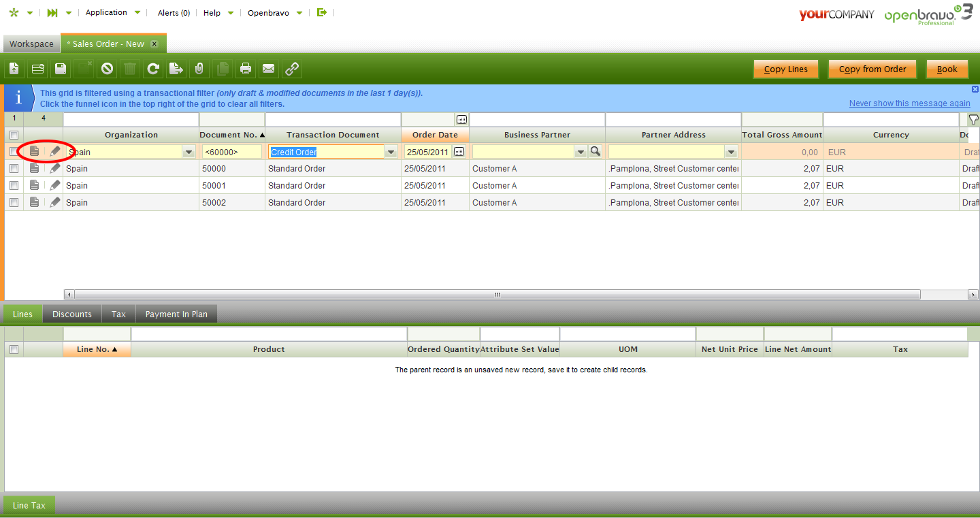Click the Print record icon
980x518 pixels.
(x=246, y=69)
